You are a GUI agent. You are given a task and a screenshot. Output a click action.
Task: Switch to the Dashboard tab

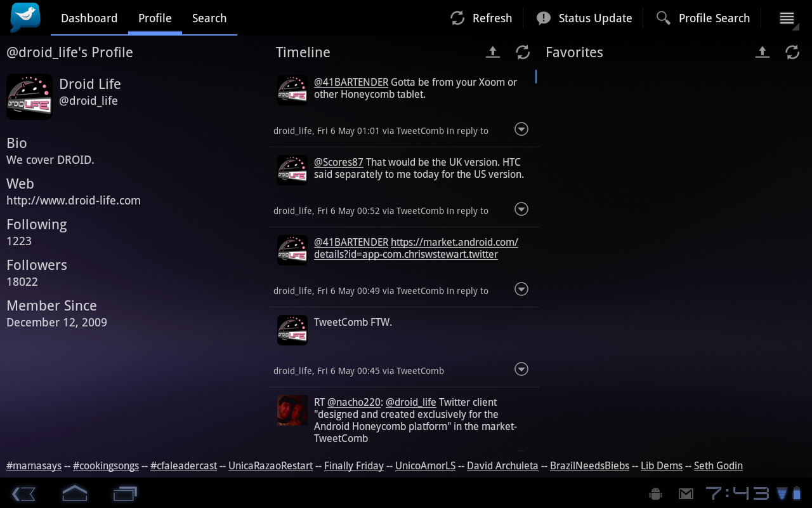[x=89, y=18]
